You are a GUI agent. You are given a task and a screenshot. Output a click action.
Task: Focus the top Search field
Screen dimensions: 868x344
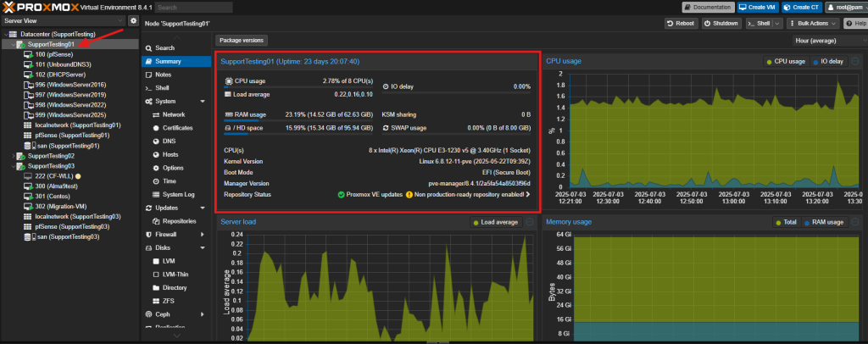click(194, 7)
